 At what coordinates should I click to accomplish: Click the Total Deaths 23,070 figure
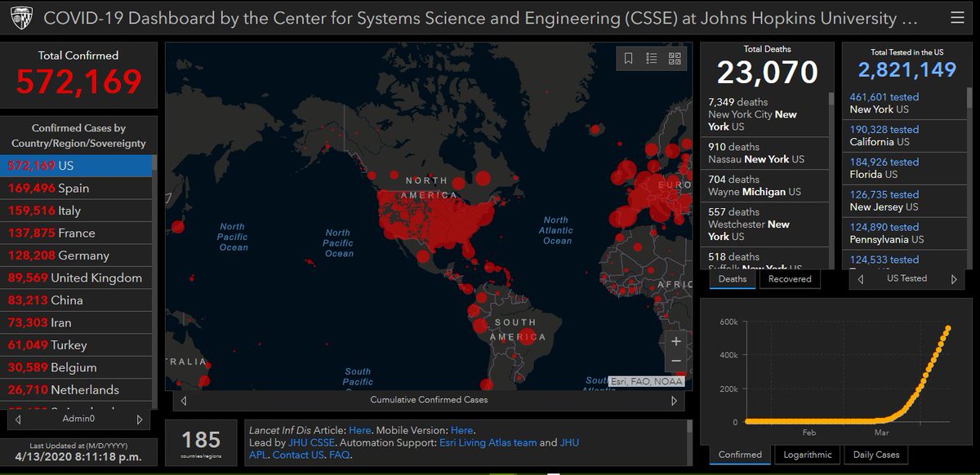tap(767, 72)
